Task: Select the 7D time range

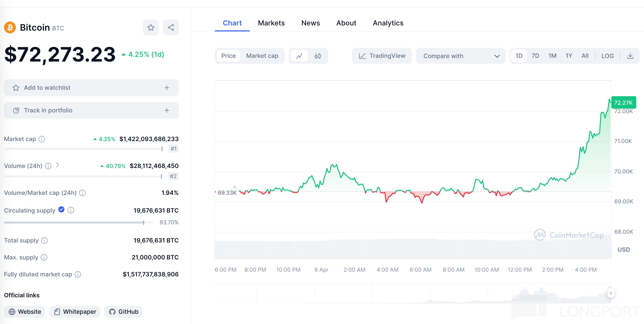Action: (535, 56)
